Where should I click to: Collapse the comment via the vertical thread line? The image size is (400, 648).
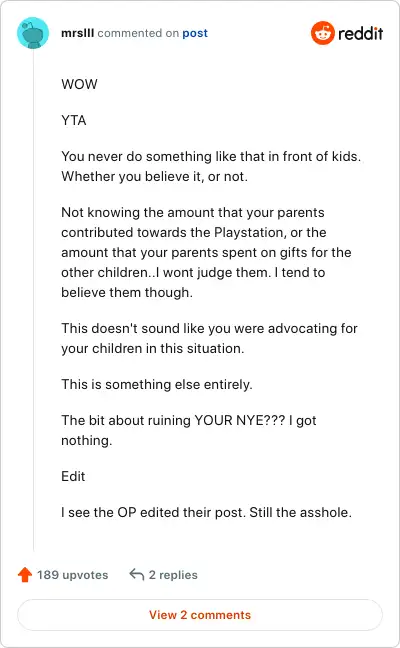[x=33, y=300]
